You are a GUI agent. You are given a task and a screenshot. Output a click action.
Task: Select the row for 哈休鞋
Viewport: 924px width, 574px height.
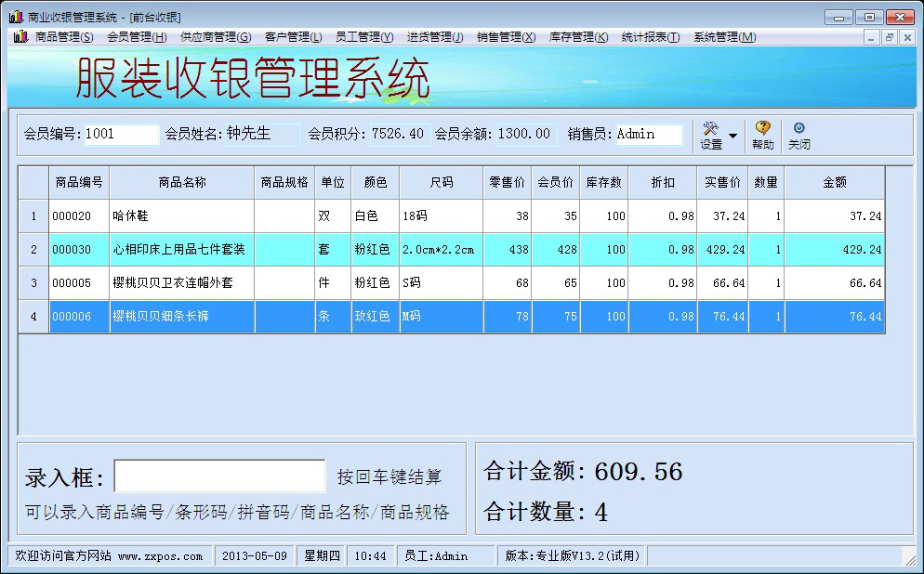[452, 216]
